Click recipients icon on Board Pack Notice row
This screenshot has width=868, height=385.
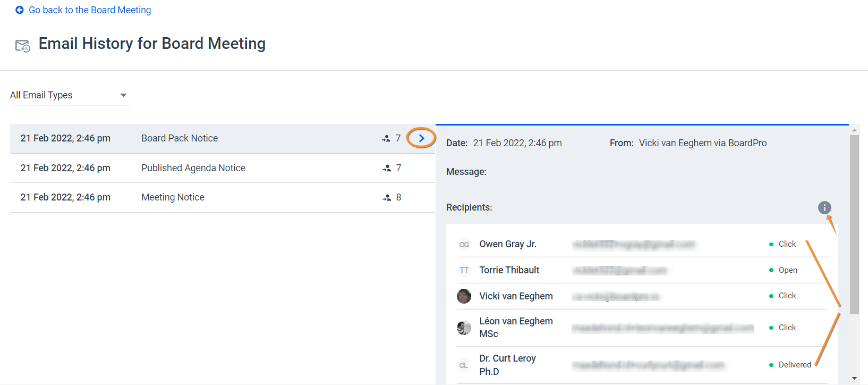[386, 139]
